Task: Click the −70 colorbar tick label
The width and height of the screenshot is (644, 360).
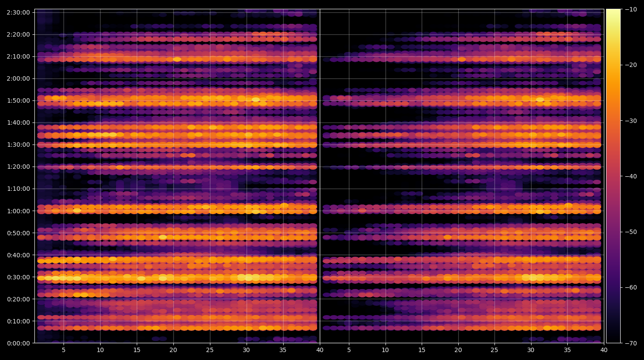Action: [x=631, y=343]
